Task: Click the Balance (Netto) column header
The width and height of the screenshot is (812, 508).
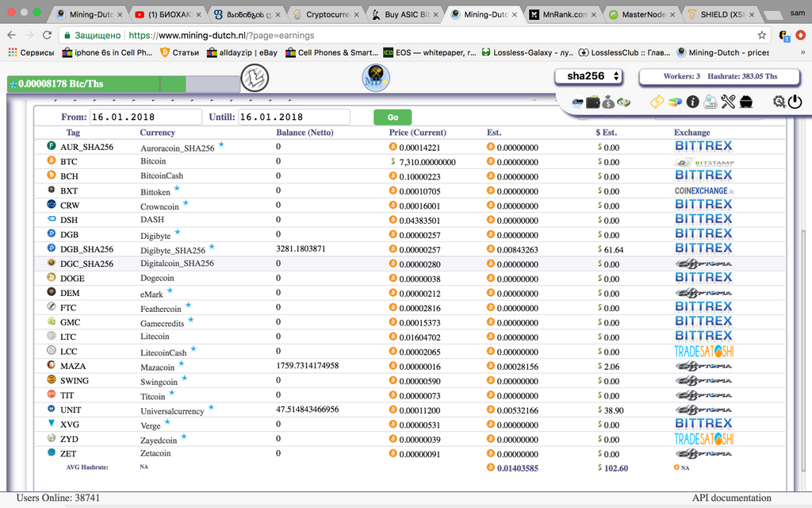Action: (x=304, y=133)
